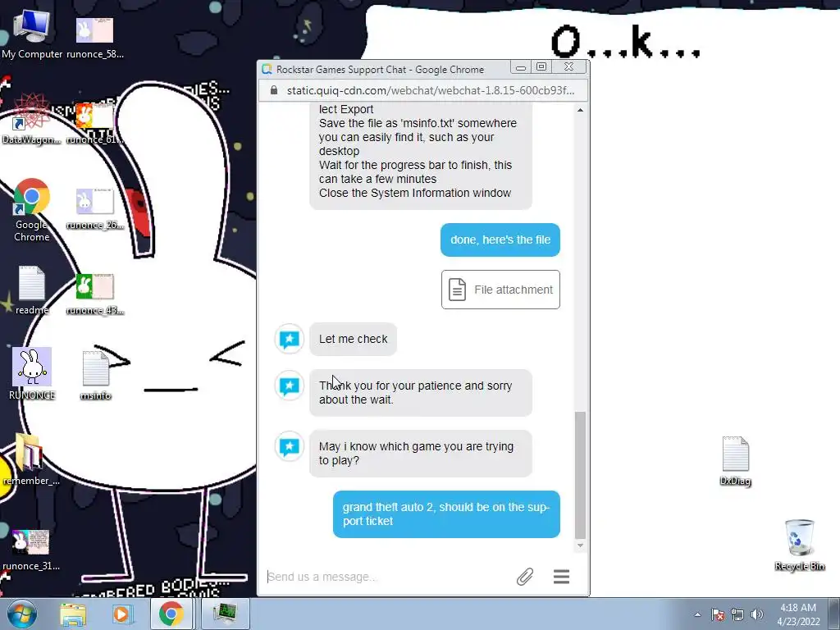Click the volume speaker tray icon

[x=757, y=614]
